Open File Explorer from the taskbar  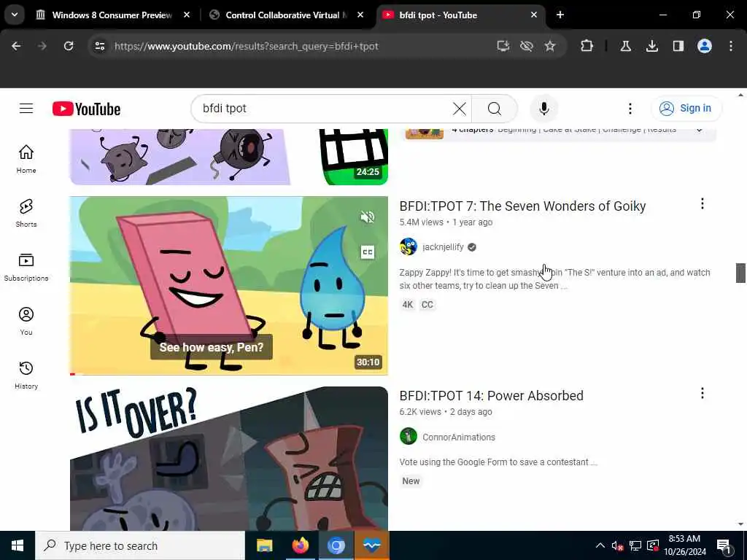pyautogui.click(x=264, y=545)
